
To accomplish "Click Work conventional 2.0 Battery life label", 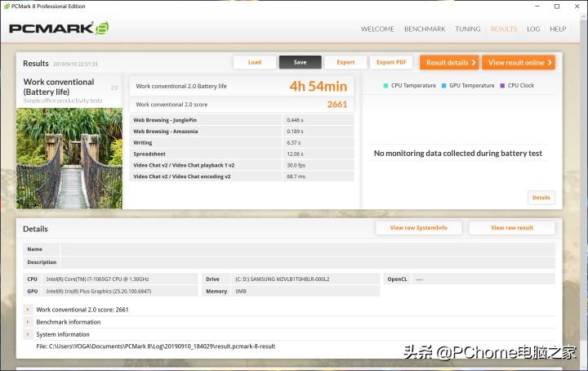I will tap(181, 86).
